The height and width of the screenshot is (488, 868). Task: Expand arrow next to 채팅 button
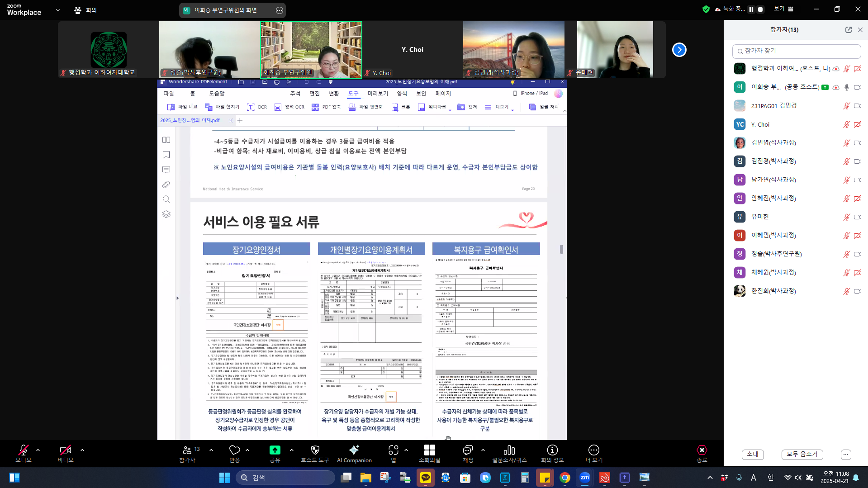[483, 450]
